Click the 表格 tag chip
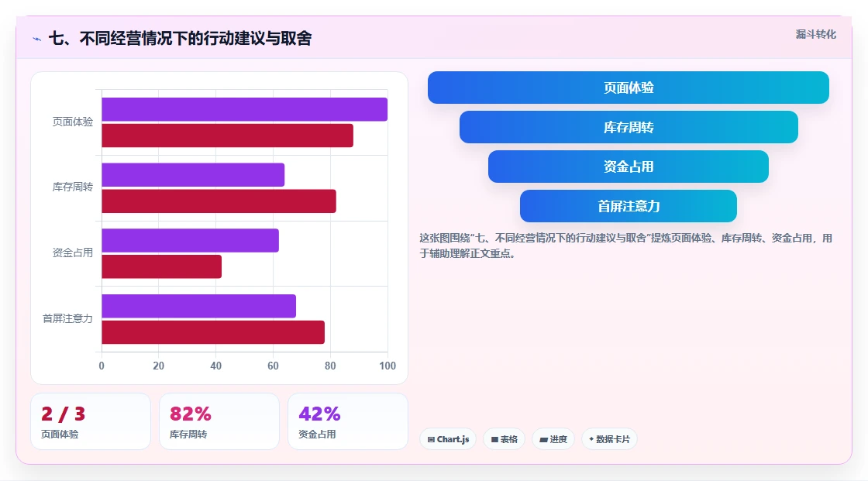 point(505,439)
